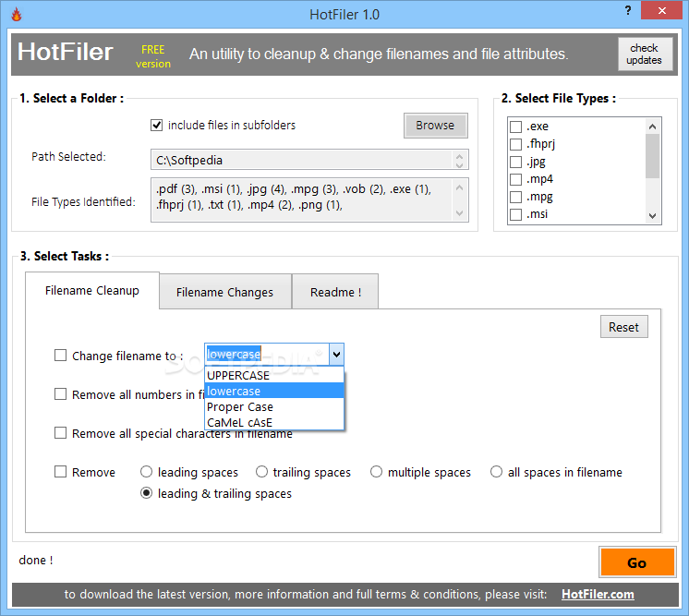This screenshot has width=689, height=616.
Task: Click the Path Selected field showing C:\Softpedia
Action: coord(309,160)
